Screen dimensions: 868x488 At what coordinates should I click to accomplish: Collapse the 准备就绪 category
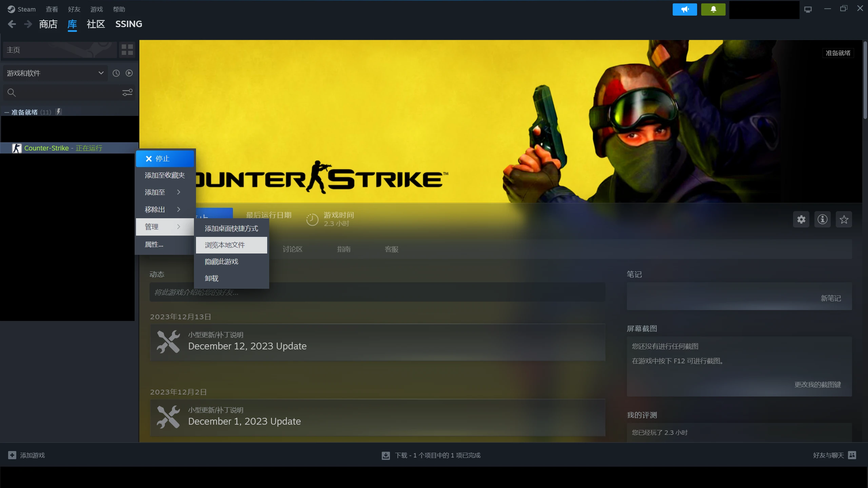tap(7, 112)
